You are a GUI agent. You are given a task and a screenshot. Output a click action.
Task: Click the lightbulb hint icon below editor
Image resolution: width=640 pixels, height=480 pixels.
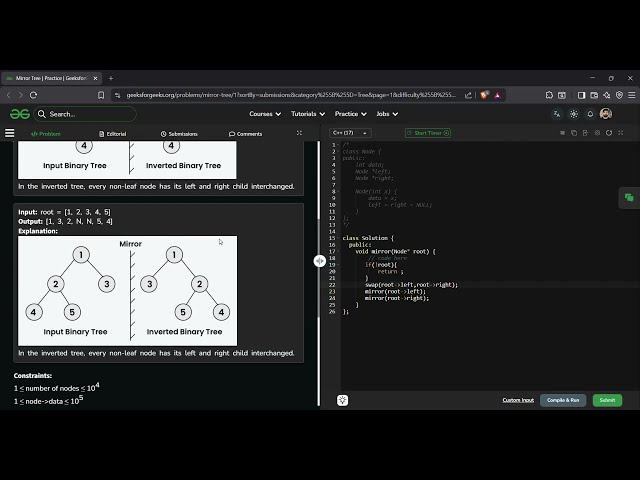click(342, 400)
